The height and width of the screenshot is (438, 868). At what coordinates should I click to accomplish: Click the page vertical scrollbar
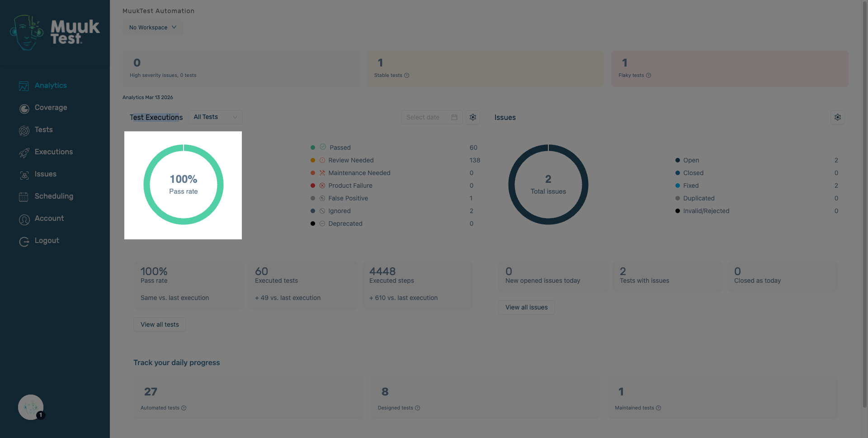click(865, 204)
